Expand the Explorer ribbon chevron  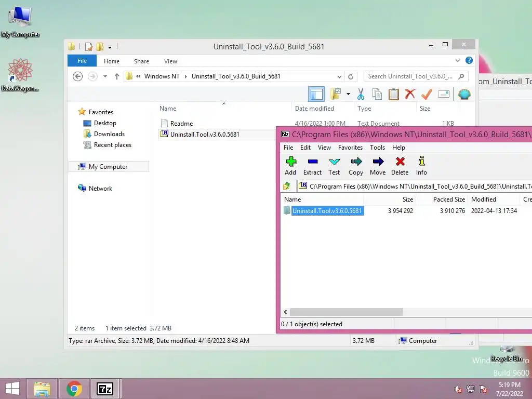457,60
